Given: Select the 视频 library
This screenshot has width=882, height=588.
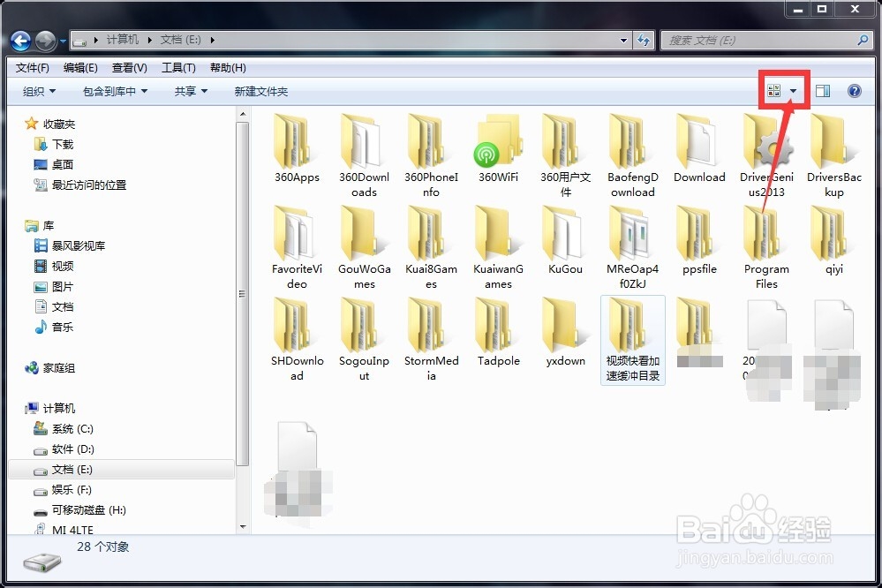Looking at the screenshot, I should (54, 266).
